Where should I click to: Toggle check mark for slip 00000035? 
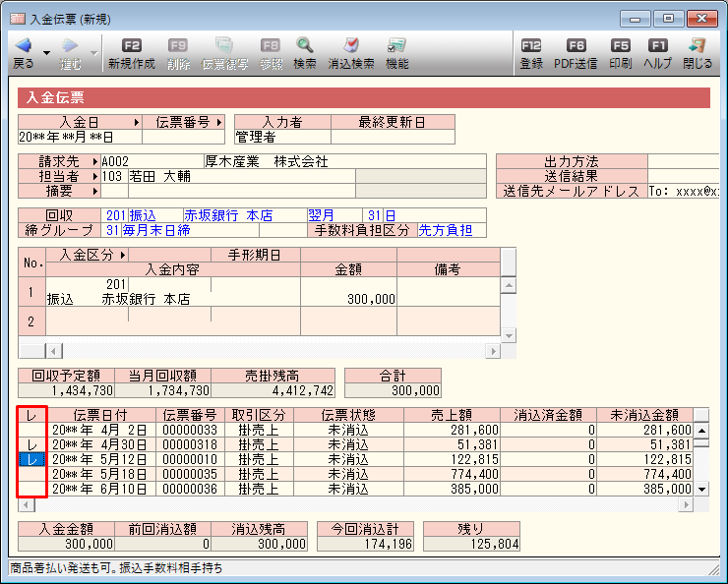coord(32,474)
